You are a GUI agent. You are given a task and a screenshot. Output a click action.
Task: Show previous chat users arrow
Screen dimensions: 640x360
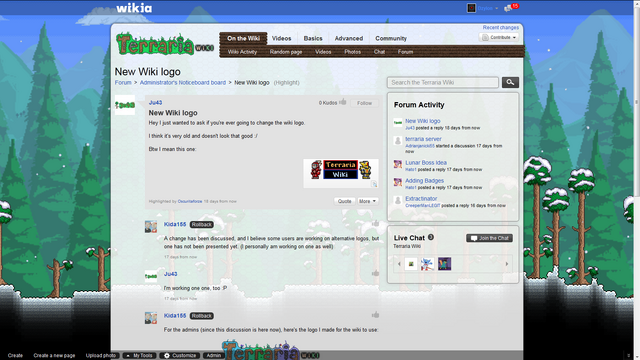(x=399, y=264)
